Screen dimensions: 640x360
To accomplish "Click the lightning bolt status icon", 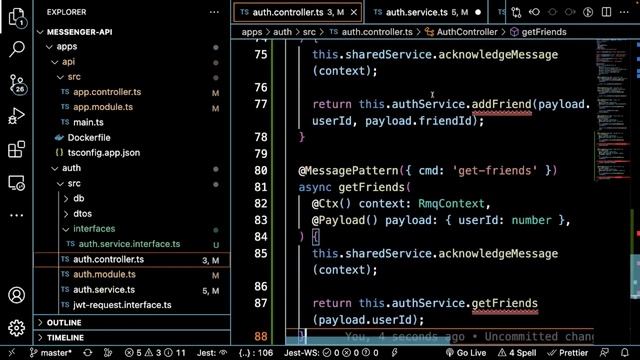I will tap(394, 353).
